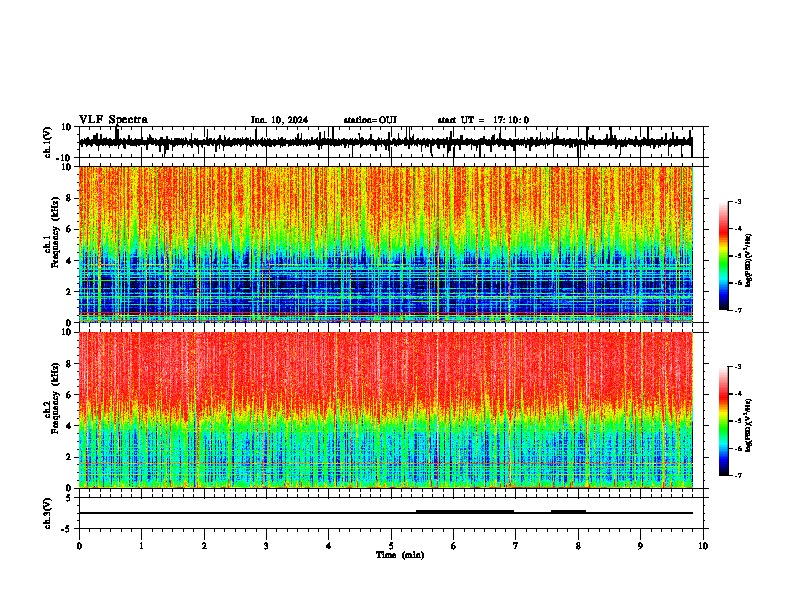Click the "-7" label on the ch.2 color bar
This screenshot has height=612, width=792.
pos(737,475)
